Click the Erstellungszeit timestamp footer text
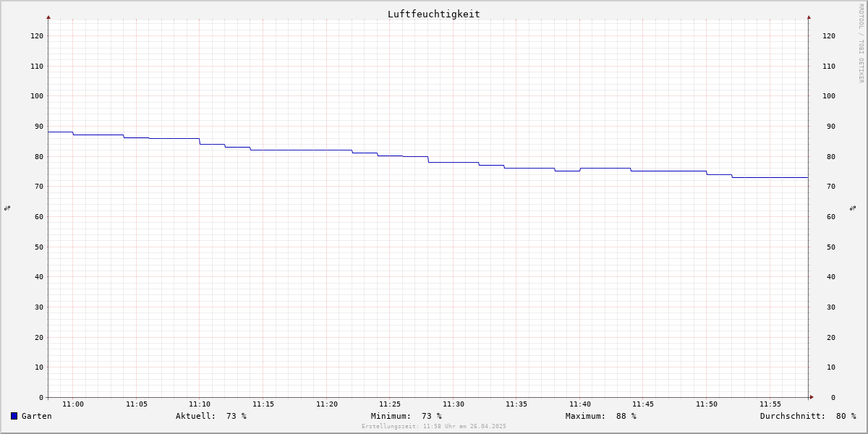Image resolution: width=868 pixels, height=434 pixels. pos(434,427)
